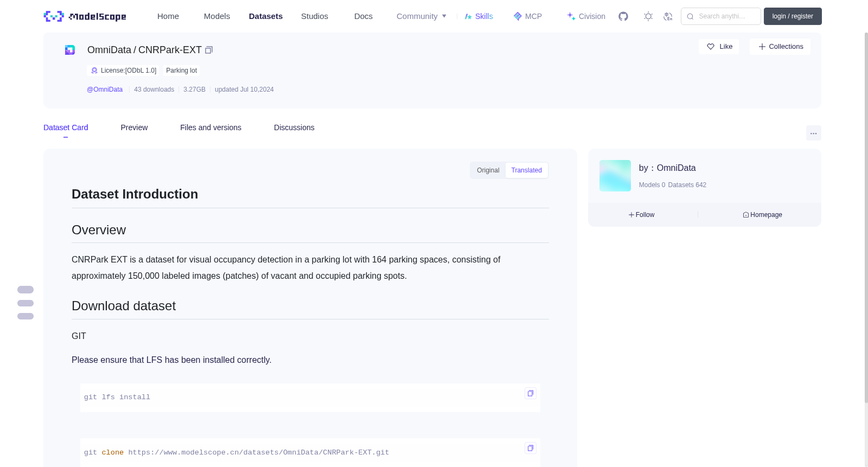Open the GitHub icon link
The width and height of the screenshot is (868, 467).
point(623,16)
